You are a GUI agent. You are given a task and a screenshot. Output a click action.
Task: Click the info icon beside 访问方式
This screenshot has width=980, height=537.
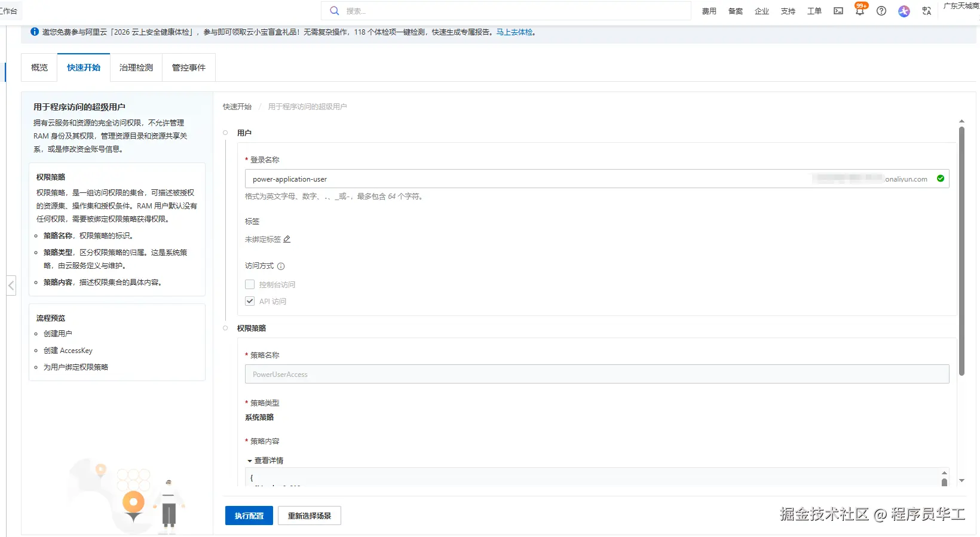281,266
